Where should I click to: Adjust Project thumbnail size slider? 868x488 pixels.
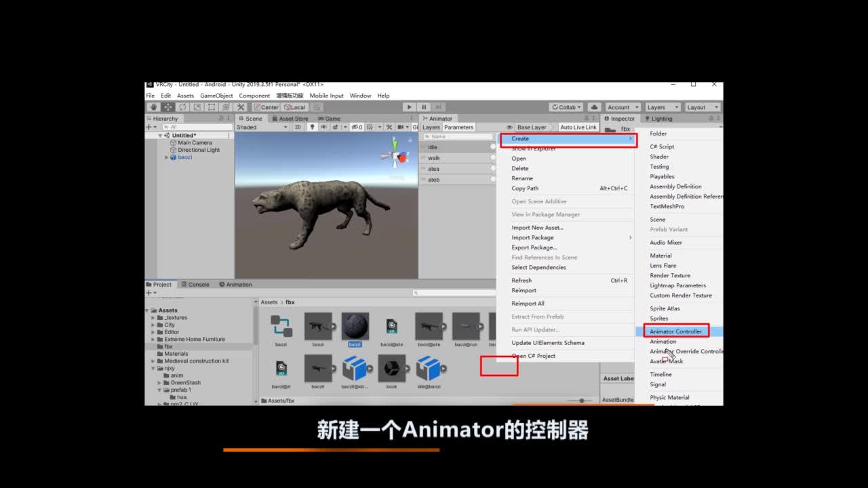tap(581, 401)
